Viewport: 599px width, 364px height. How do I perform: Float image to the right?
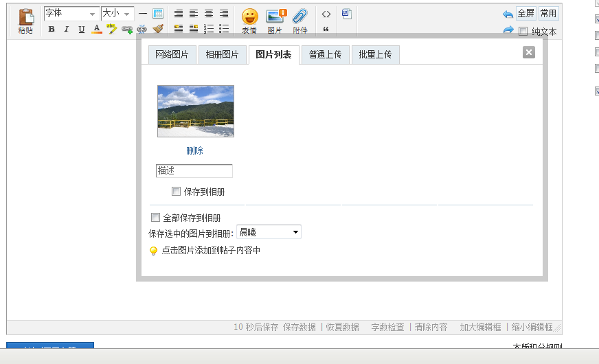[194, 29]
